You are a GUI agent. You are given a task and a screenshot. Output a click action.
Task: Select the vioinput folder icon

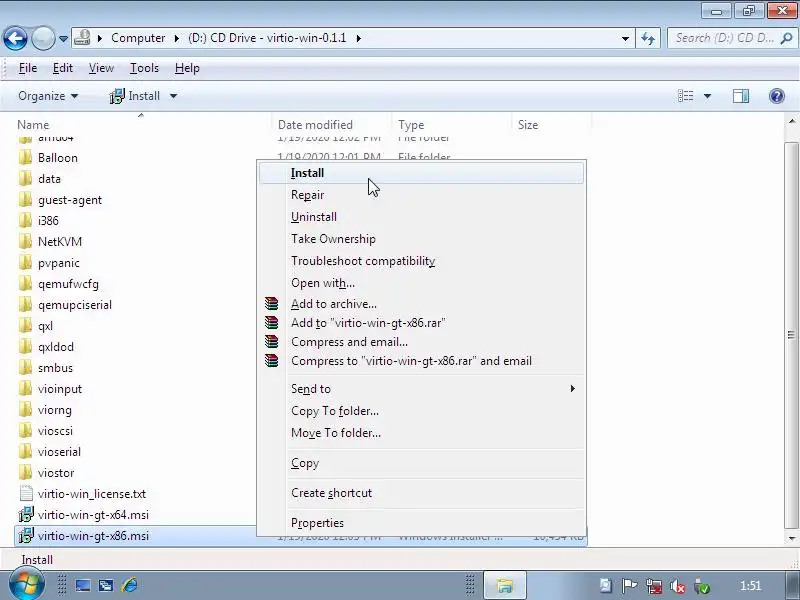coord(26,389)
